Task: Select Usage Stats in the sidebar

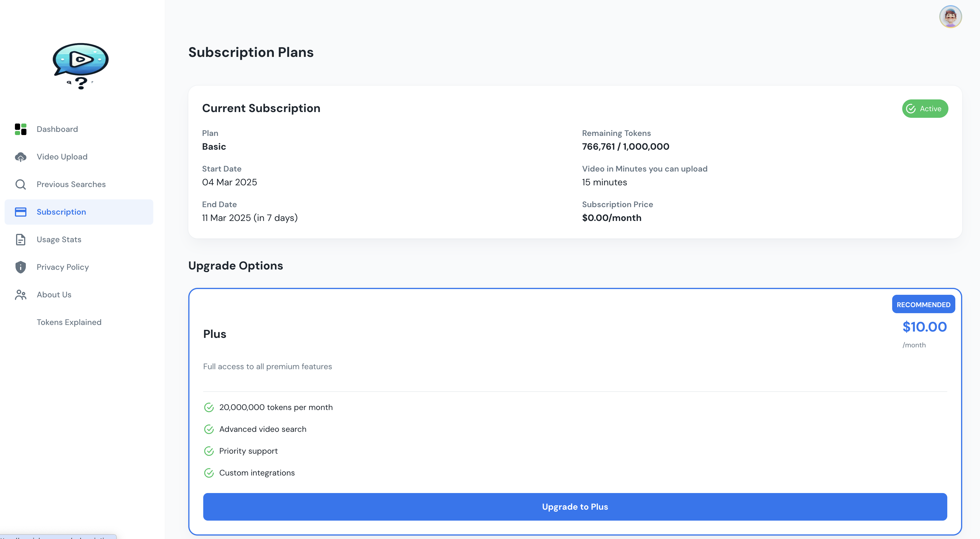Action: pyautogui.click(x=59, y=239)
